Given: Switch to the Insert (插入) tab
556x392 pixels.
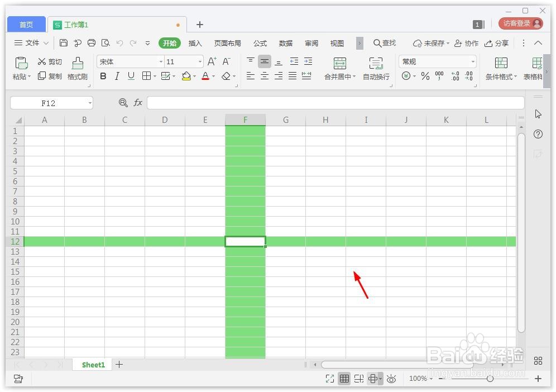Looking at the screenshot, I should pos(195,44).
